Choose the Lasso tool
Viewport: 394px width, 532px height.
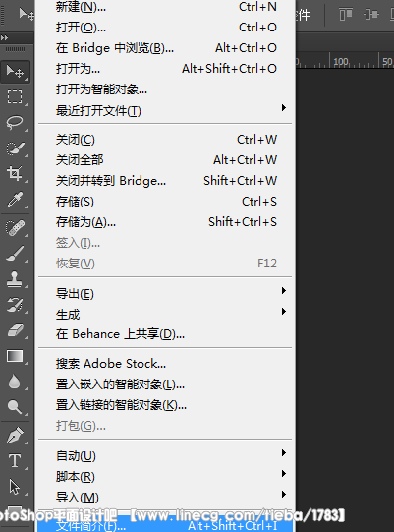click(x=15, y=123)
